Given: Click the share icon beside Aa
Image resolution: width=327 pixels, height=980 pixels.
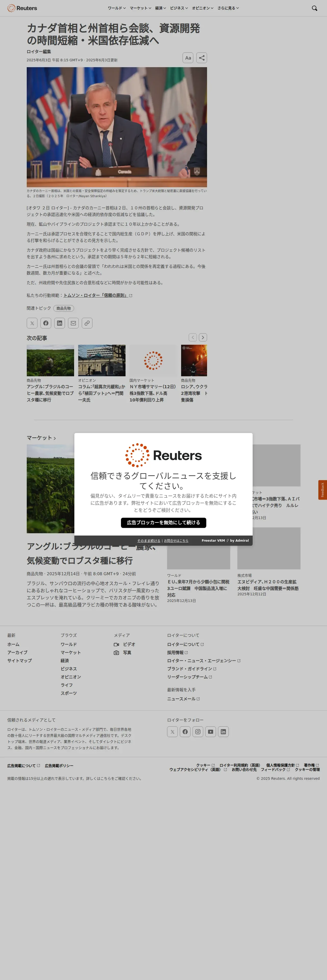Looking at the screenshot, I should tap(202, 58).
